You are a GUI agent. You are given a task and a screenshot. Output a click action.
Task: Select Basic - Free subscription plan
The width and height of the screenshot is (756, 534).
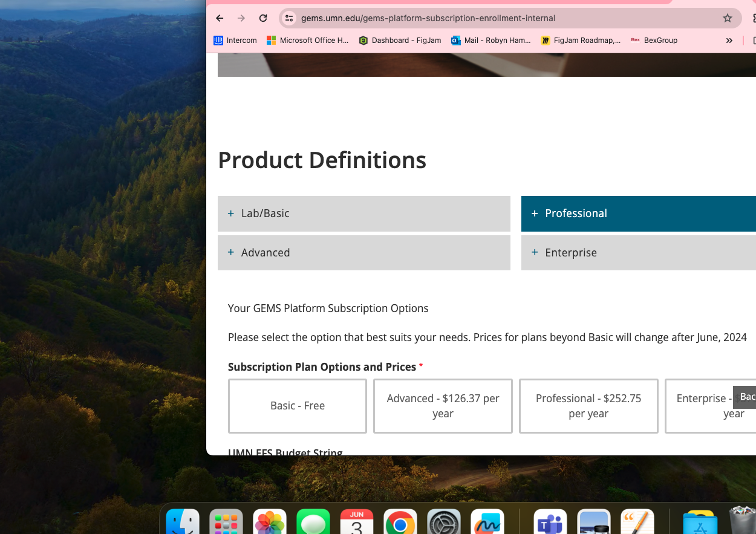click(298, 406)
